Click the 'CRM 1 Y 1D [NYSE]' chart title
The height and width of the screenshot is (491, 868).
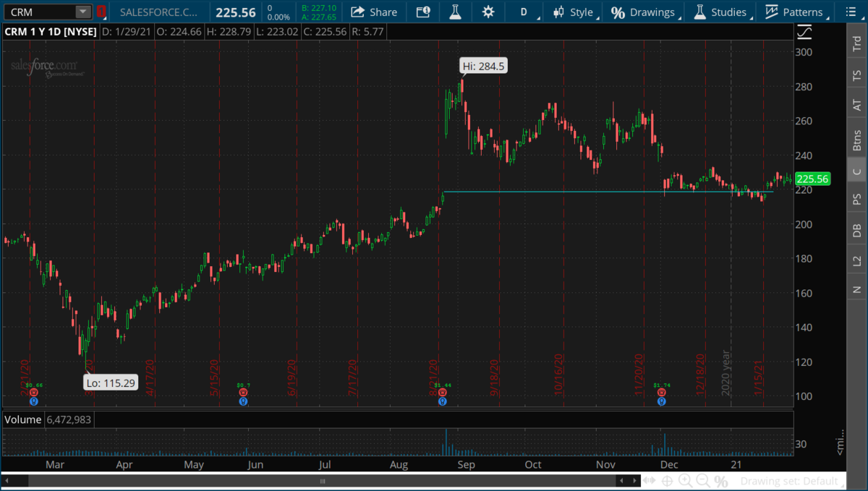pos(50,32)
